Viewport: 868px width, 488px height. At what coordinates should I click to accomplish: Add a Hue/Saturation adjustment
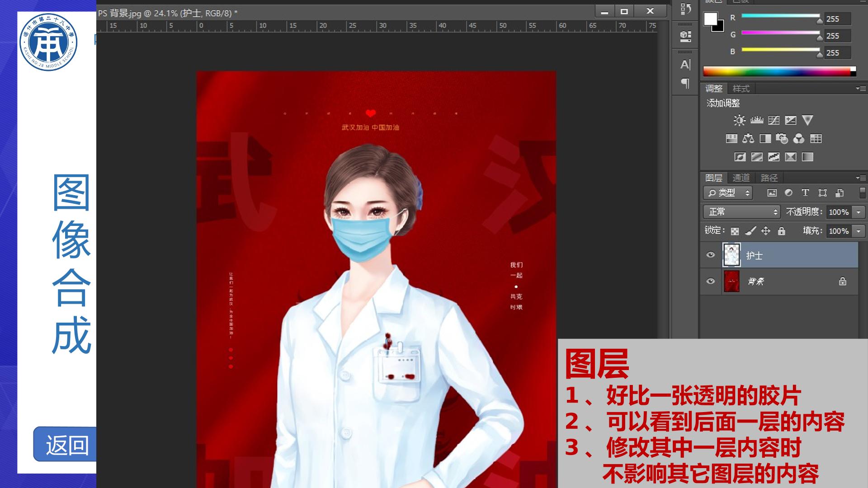tap(731, 139)
